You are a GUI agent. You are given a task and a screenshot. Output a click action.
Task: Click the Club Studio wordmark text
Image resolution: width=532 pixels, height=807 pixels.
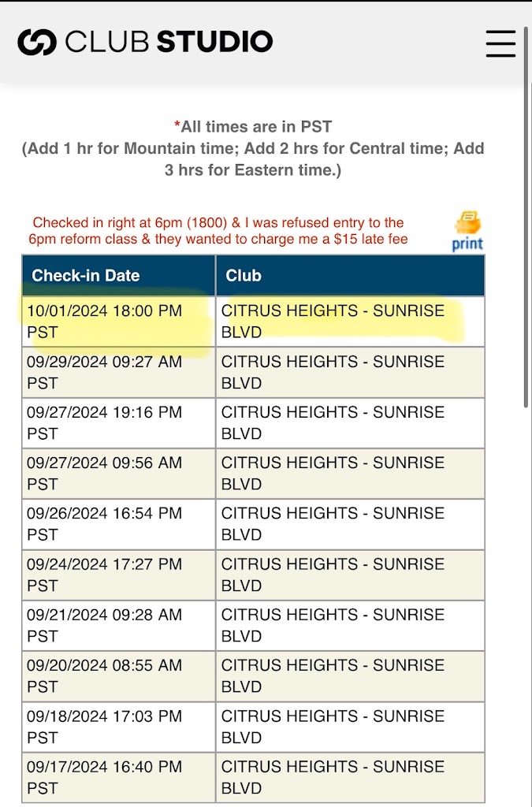pyautogui.click(x=169, y=42)
